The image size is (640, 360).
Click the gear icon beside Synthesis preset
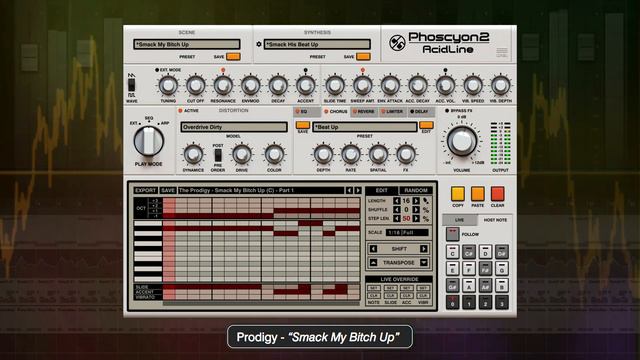258,44
